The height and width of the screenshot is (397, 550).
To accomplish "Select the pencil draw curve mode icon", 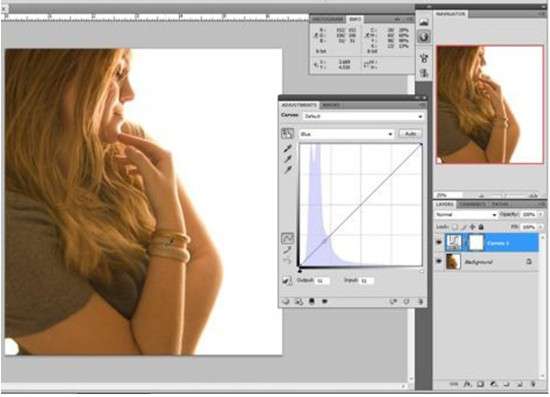I will pos(288,250).
